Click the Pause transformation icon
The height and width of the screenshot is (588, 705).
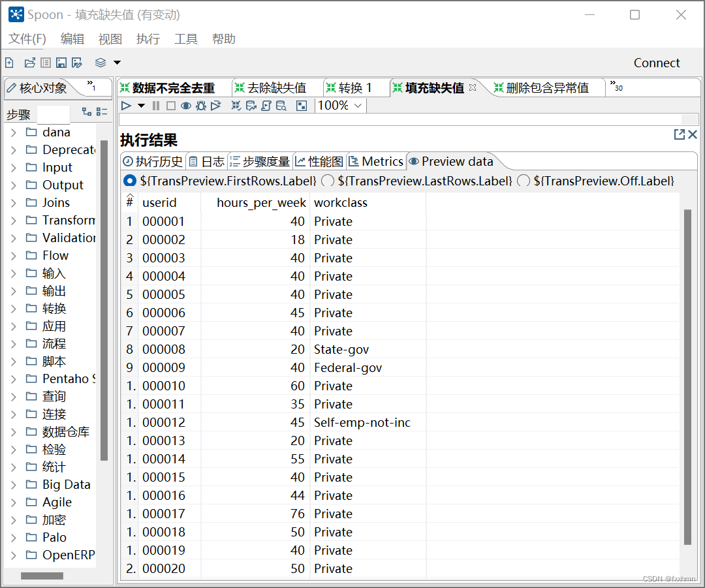(155, 105)
